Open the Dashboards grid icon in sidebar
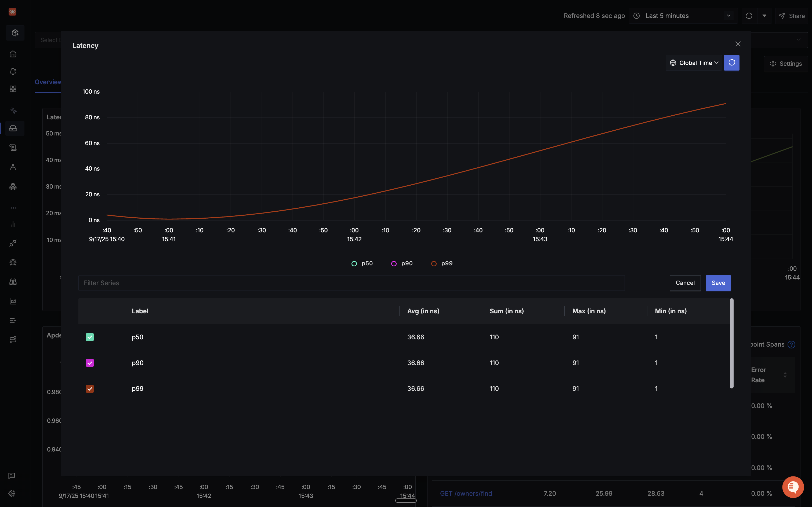The image size is (812, 507). (x=13, y=89)
